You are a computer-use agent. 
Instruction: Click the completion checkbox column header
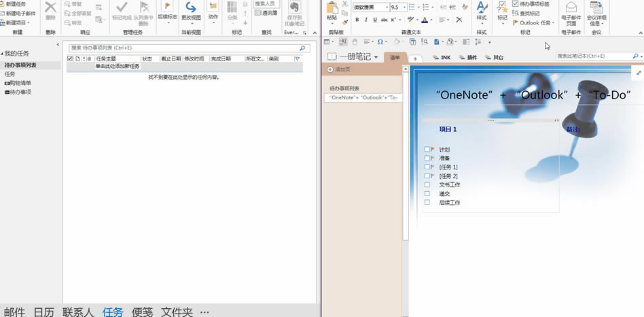70,59
